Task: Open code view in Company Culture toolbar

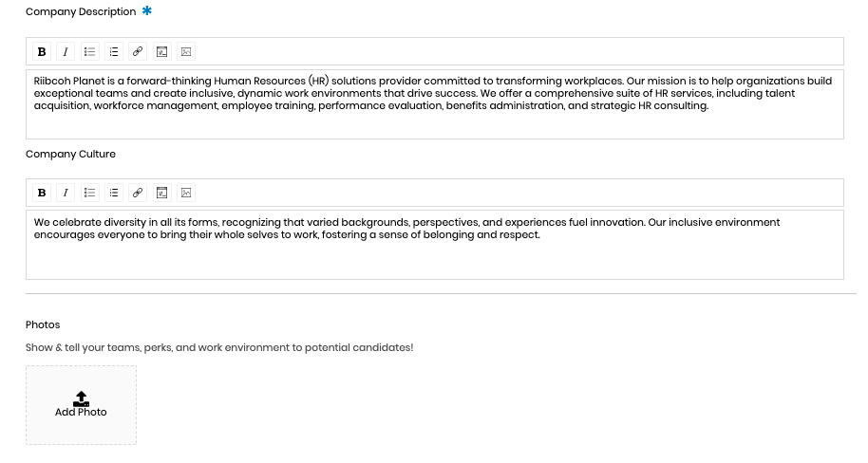Action: tap(161, 193)
